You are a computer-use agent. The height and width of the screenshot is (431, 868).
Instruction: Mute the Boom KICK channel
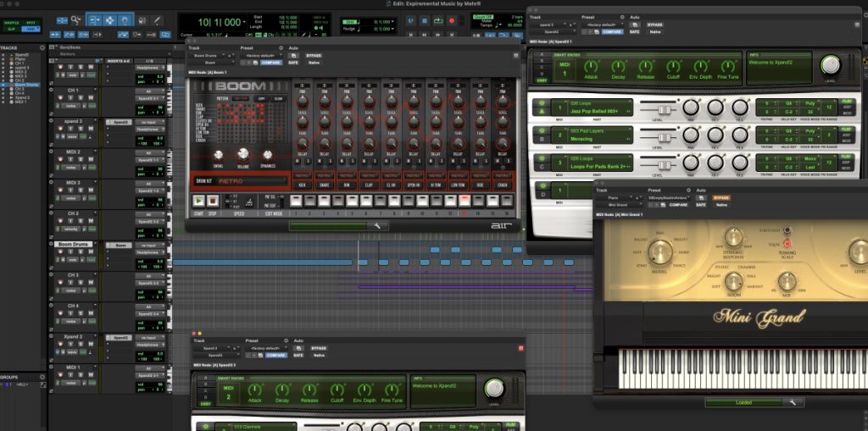click(x=297, y=161)
